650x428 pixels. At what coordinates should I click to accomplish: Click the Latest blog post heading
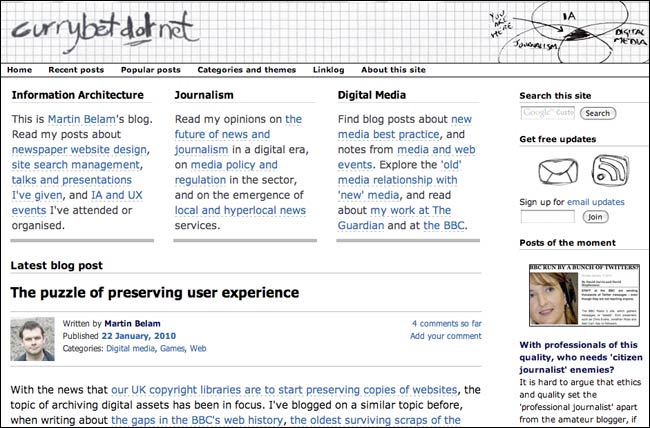pyautogui.click(x=56, y=265)
